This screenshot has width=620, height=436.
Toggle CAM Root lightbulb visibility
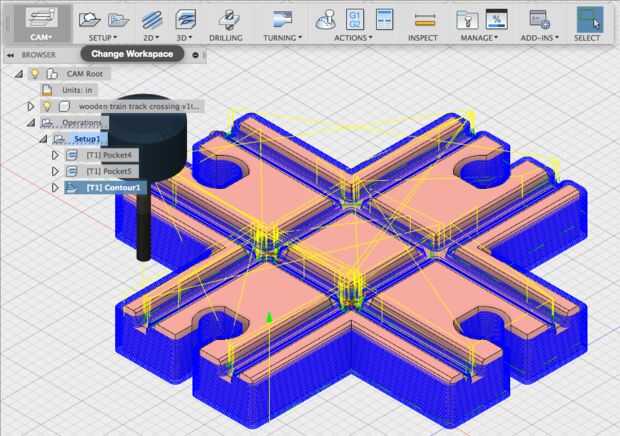click(35, 73)
